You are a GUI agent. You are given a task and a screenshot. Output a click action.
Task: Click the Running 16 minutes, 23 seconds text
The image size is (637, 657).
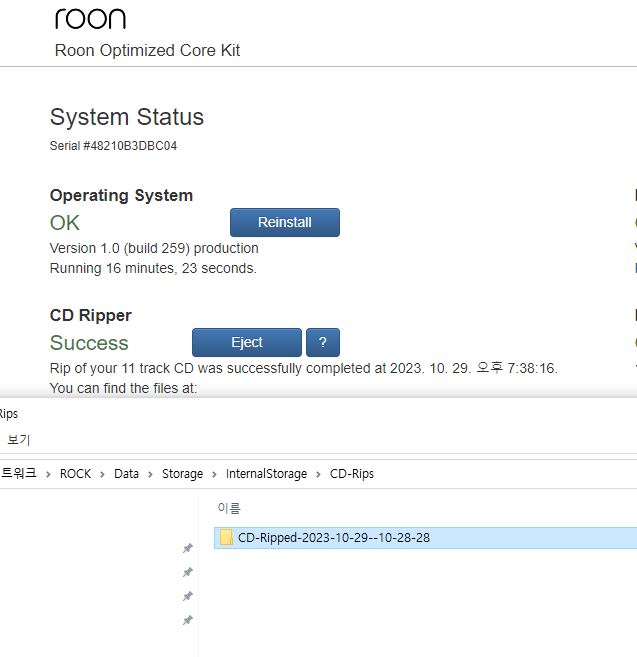coord(153,268)
